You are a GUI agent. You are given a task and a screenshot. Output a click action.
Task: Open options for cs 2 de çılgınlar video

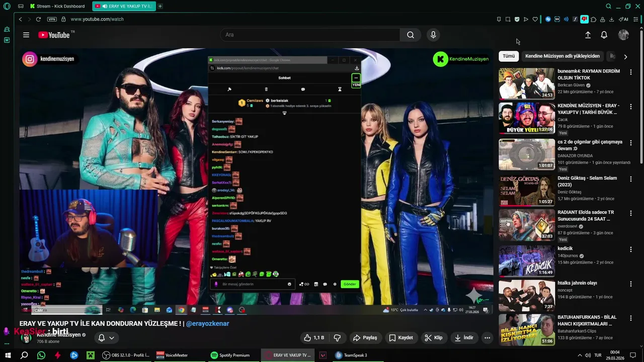click(630, 143)
